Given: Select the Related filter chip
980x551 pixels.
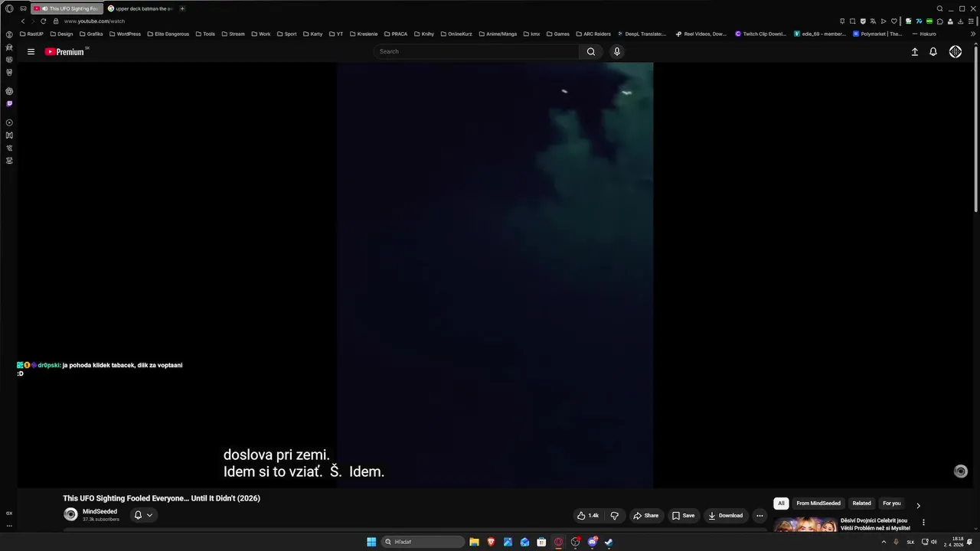Looking at the screenshot, I should (x=861, y=504).
